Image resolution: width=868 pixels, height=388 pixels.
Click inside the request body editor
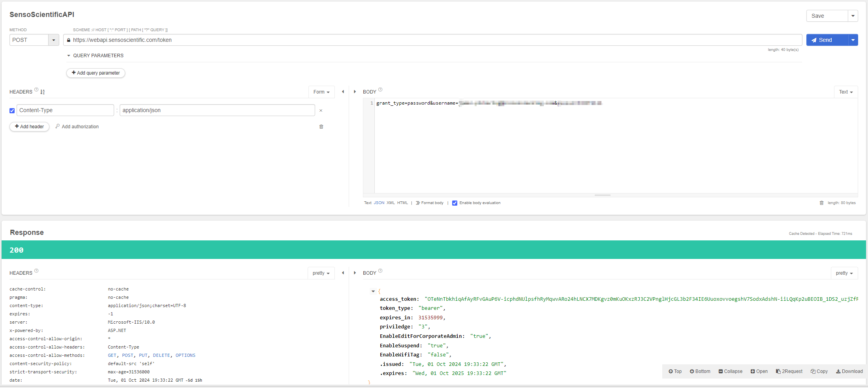point(616,146)
